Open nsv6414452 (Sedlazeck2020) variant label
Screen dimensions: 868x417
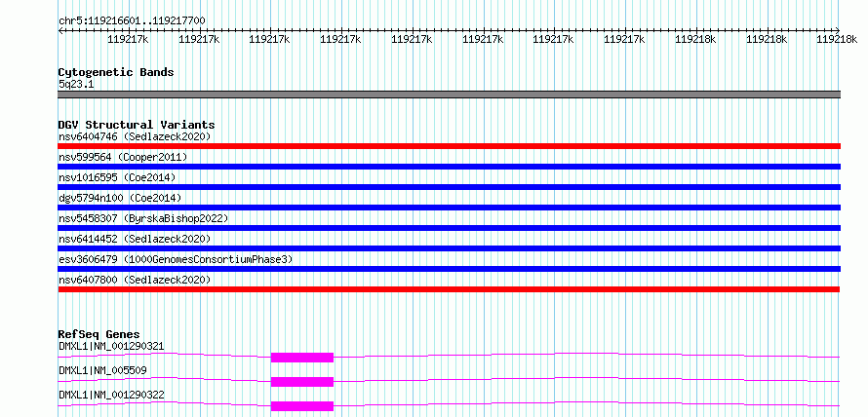pyautogui.click(x=135, y=239)
